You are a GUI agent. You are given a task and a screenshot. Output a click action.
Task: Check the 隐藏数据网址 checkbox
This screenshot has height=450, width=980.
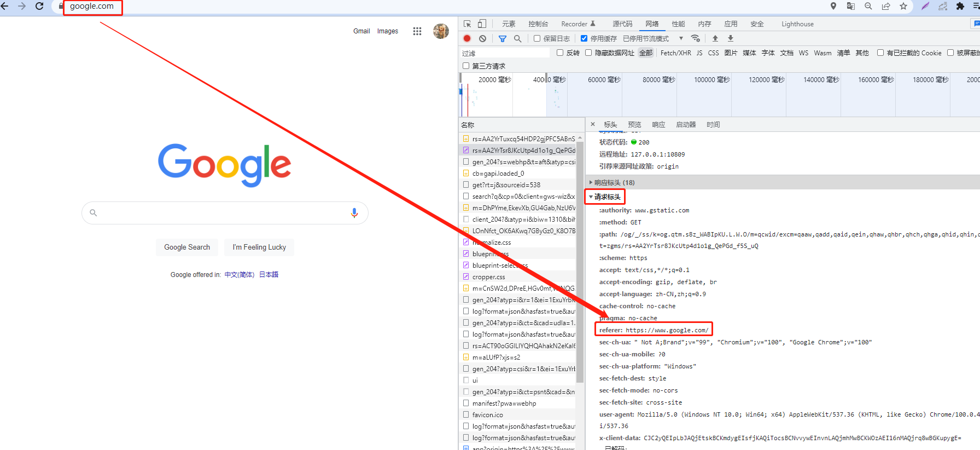588,53
